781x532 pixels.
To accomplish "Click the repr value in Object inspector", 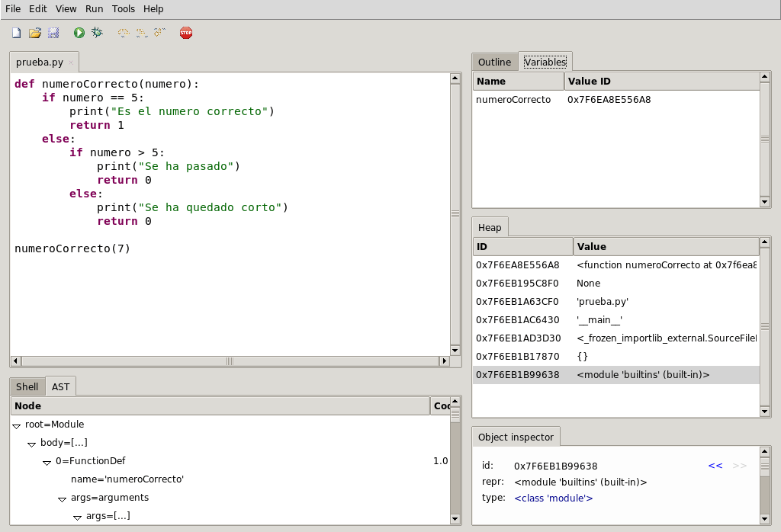I will tap(580, 482).
